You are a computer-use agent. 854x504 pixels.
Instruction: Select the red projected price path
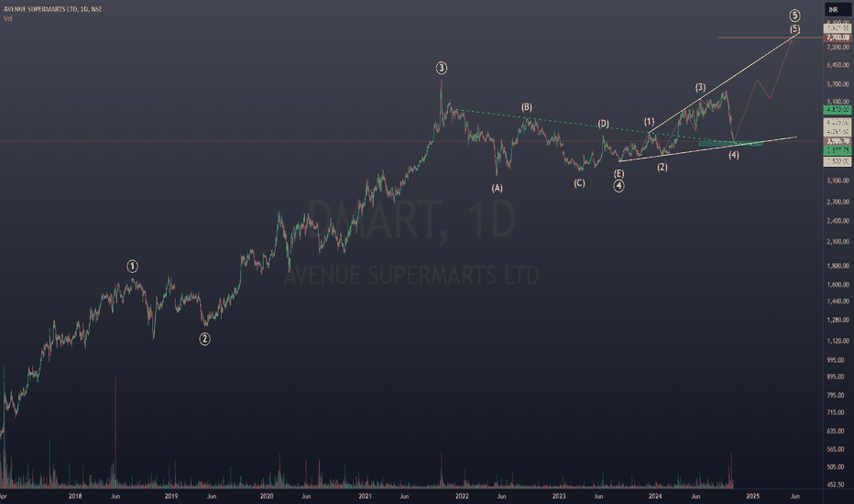click(x=763, y=89)
